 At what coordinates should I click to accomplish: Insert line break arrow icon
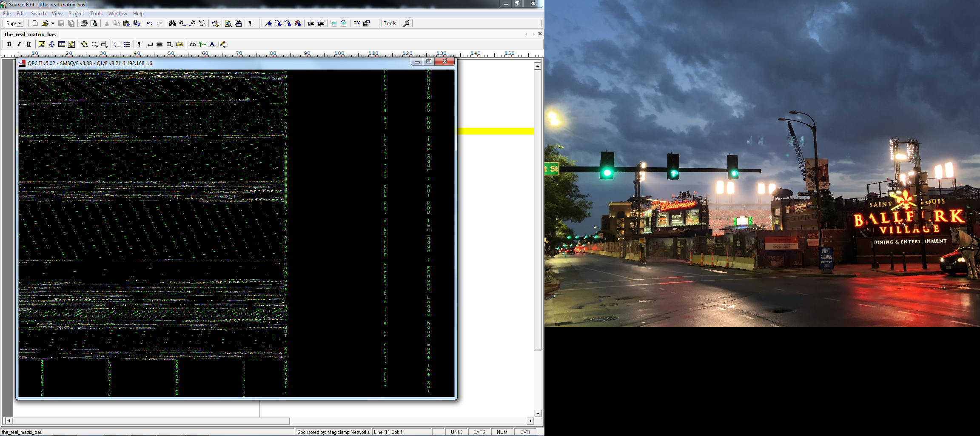point(150,44)
